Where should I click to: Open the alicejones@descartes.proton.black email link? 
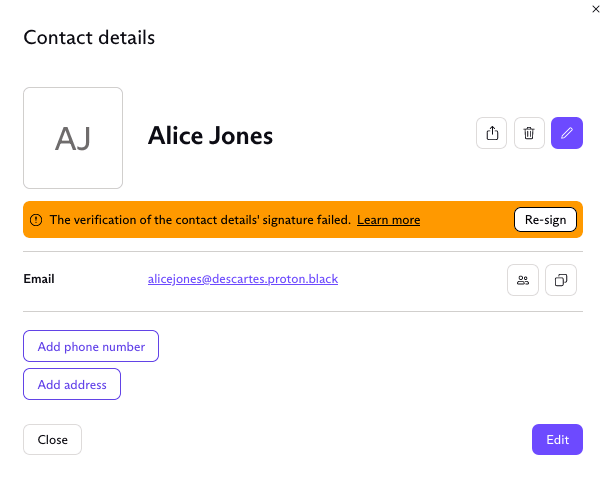pyautogui.click(x=243, y=279)
